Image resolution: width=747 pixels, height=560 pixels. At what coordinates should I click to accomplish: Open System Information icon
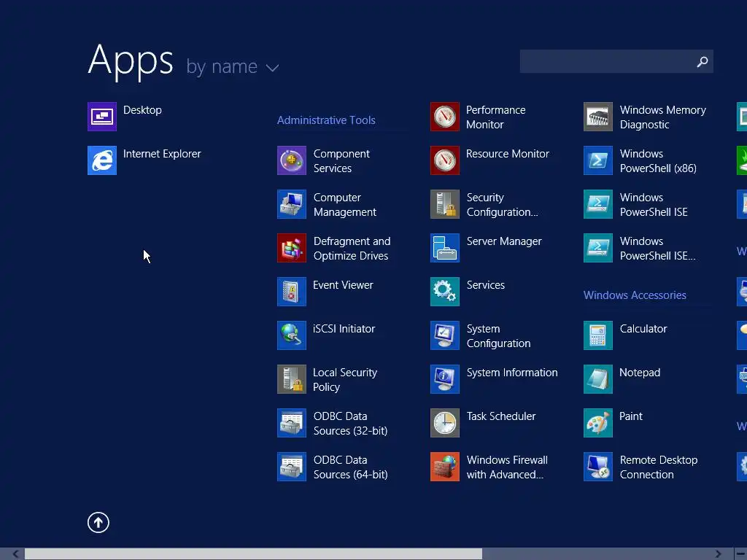coord(445,379)
